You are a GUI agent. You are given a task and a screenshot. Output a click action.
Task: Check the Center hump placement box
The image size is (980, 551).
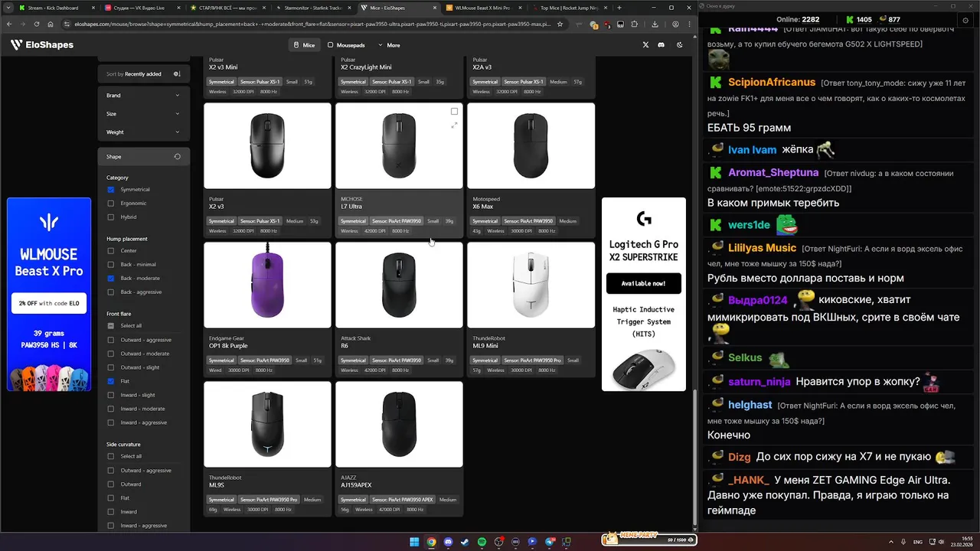tap(111, 251)
